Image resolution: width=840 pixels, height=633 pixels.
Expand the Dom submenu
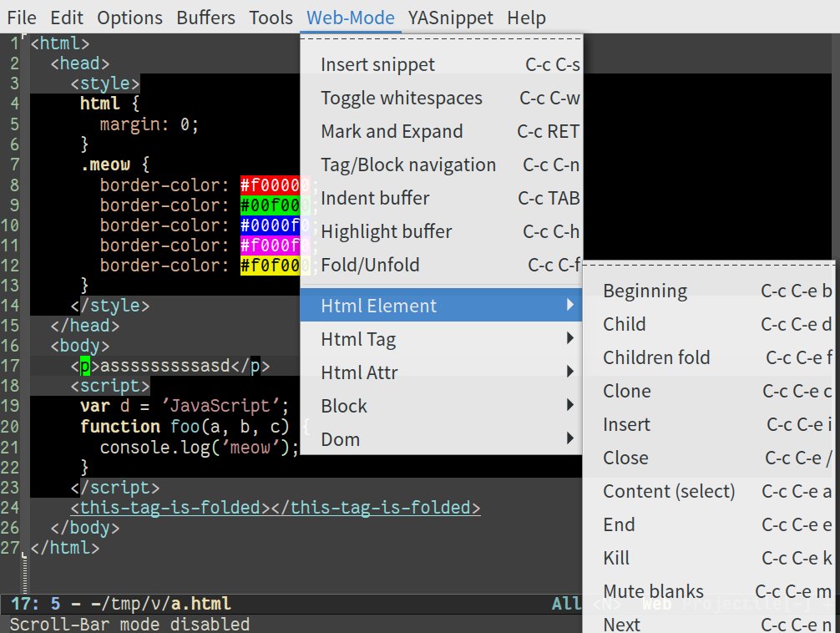442,439
